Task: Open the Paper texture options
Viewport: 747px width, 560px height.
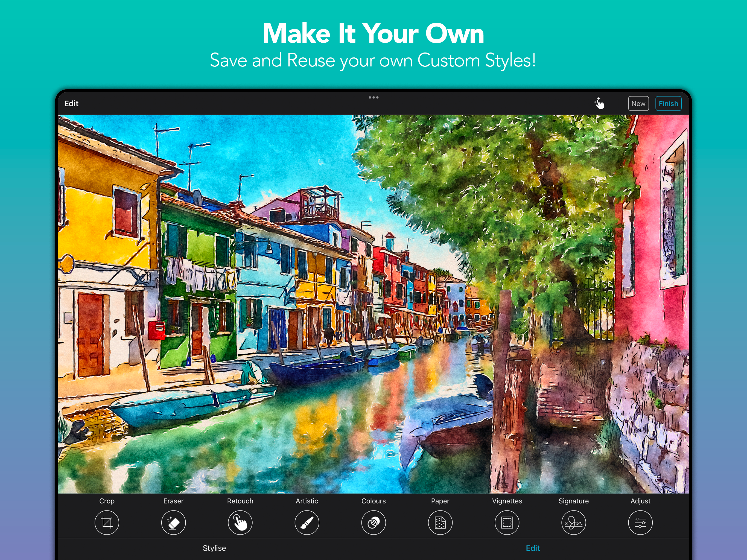Action: pyautogui.click(x=440, y=523)
